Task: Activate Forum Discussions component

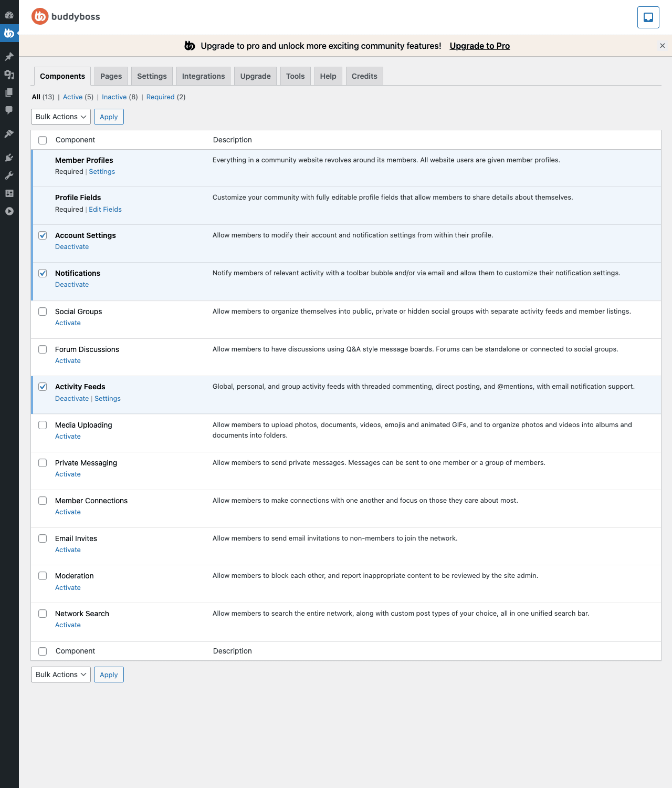Action: pyautogui.click(x=68, y=361)
